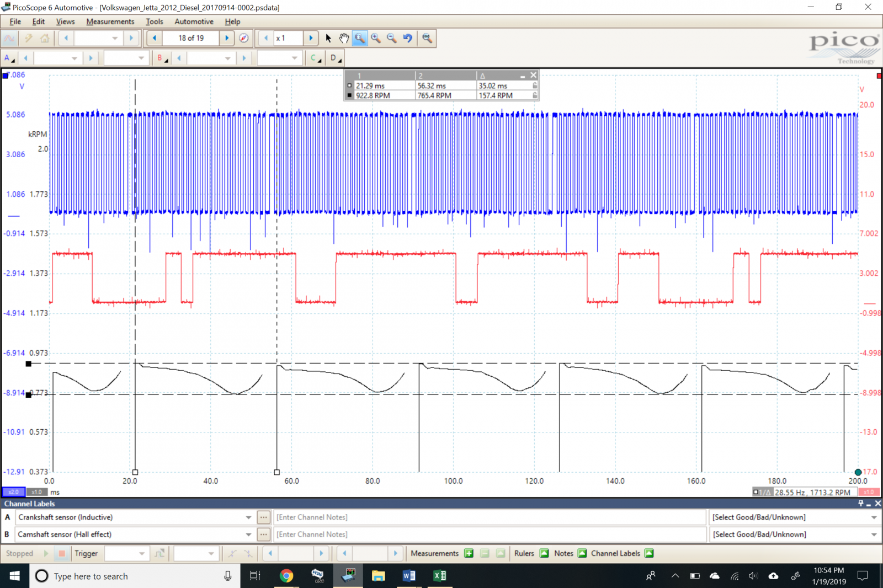
Task: Click the auto setup lightning icon
Action: click(28, 38)
